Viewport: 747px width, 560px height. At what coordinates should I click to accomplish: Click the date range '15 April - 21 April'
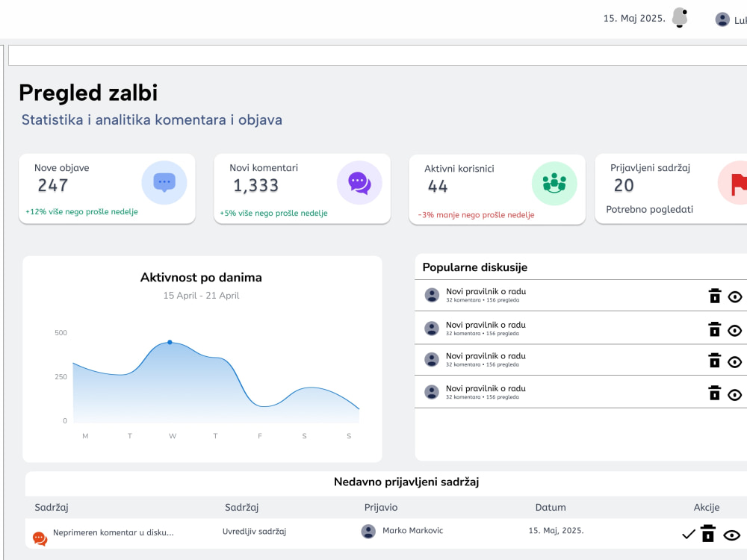click(x=201, y=295)
